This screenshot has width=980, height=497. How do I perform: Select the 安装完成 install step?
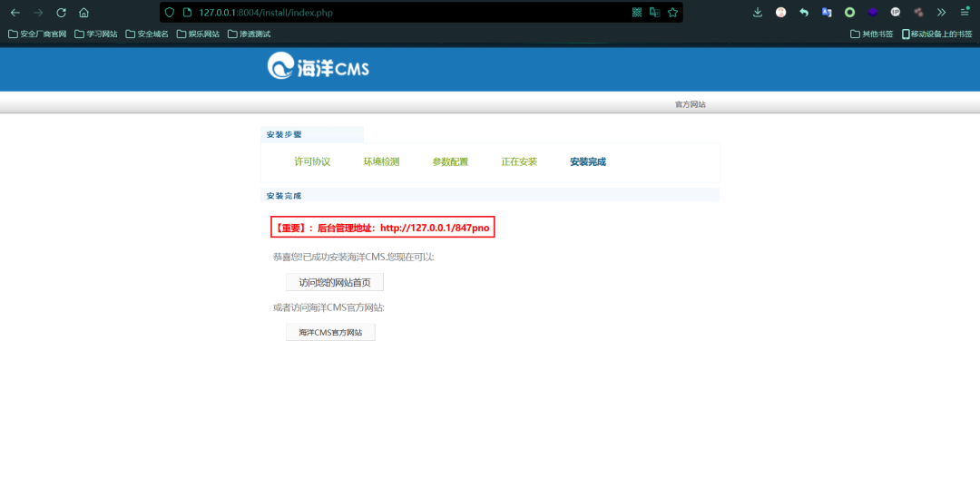coord(587,161)
